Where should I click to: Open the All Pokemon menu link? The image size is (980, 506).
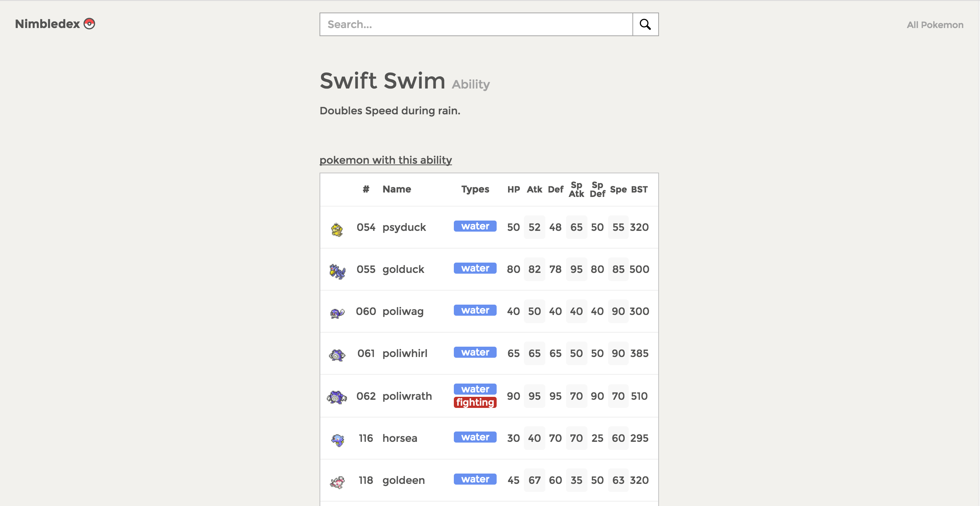934,25
